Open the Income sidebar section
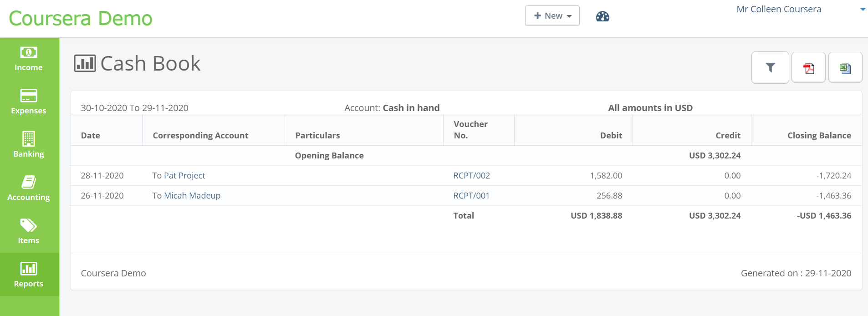868x316 pixels. point(29,59)
